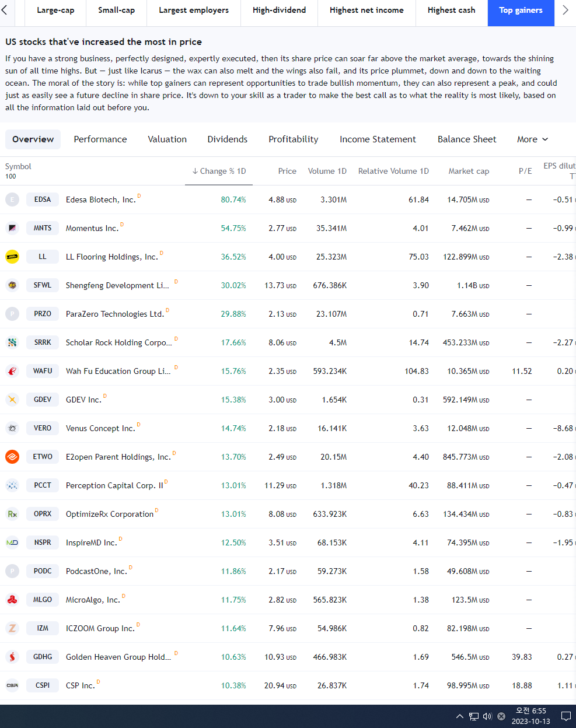
Task: Click the Shengfeng Development SFWL logo icon
Action: tap(12, 285)
